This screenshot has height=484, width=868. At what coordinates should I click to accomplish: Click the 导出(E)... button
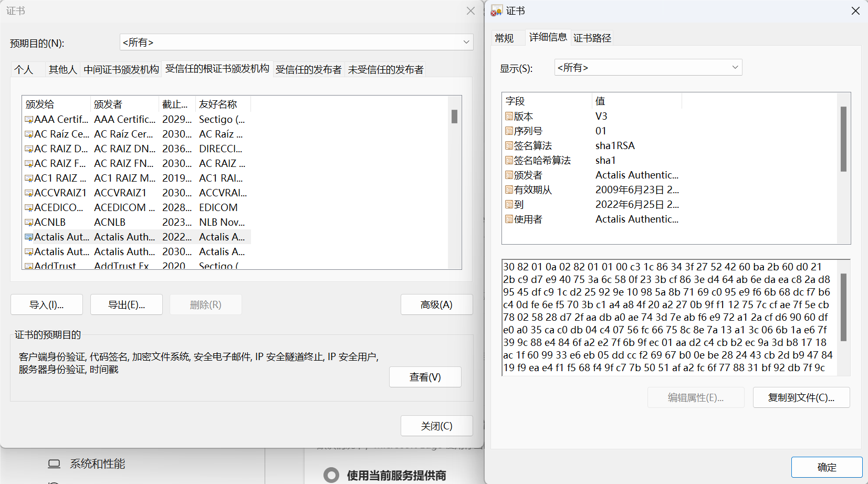coord(127,304)
